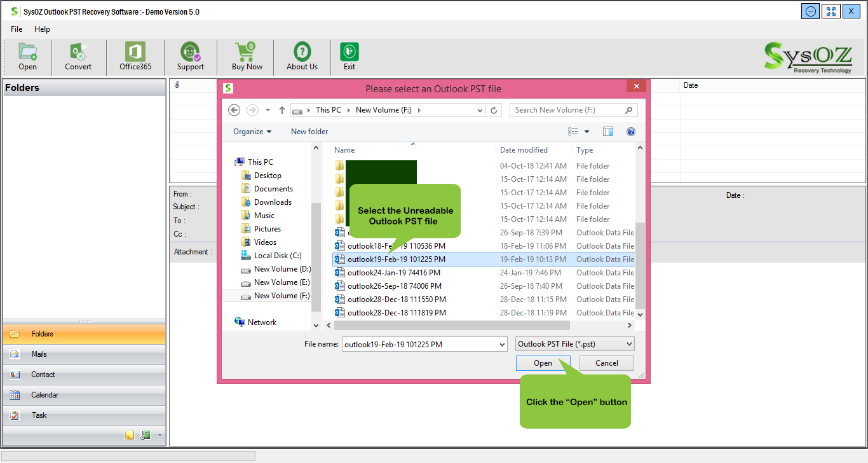The image size is (868, 463).
Task: Click the Open button in dialog
Action: (543, 363)
